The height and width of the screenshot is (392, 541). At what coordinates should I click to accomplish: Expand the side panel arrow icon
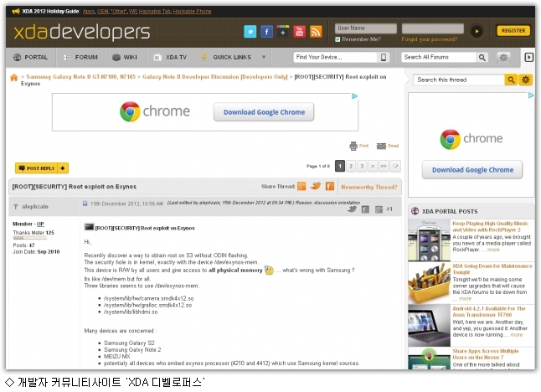[529, 57]
